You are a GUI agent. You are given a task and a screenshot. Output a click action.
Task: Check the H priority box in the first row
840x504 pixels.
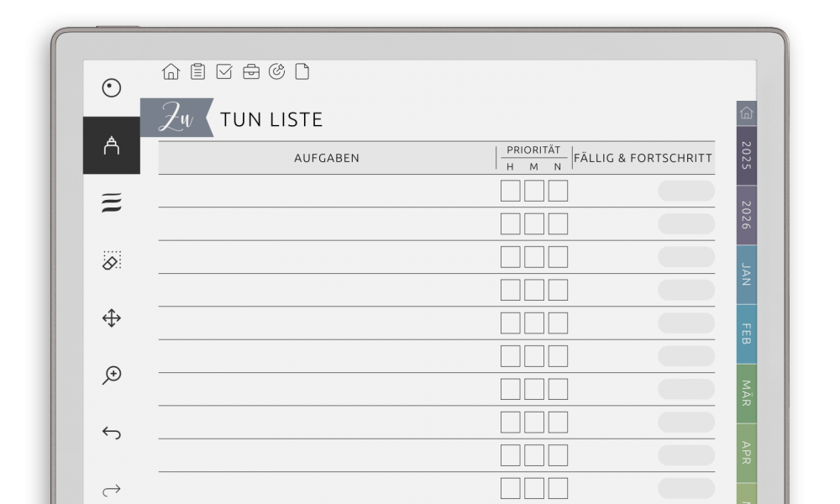click(x=510, y=191)
